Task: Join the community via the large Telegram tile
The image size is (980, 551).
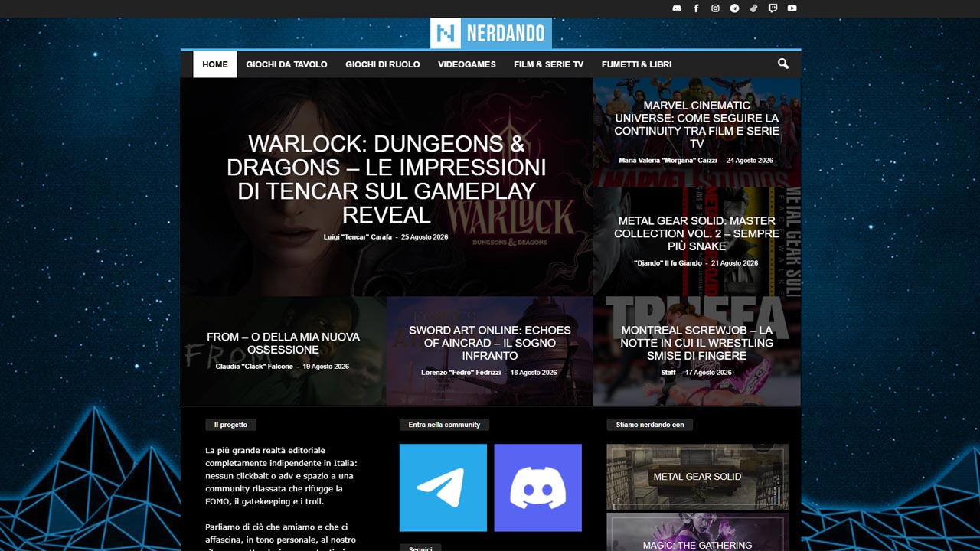Action: pyautogui.click(x=443, y=487)
